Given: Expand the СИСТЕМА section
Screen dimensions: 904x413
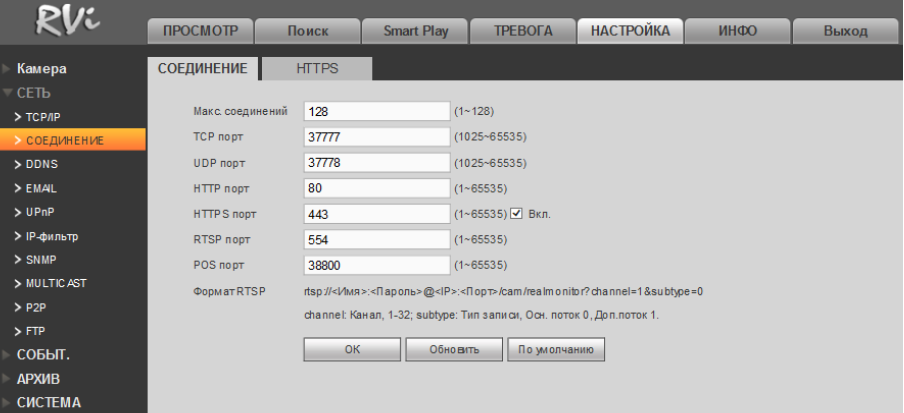Looking at the screenshot, I should coord(48,403).
